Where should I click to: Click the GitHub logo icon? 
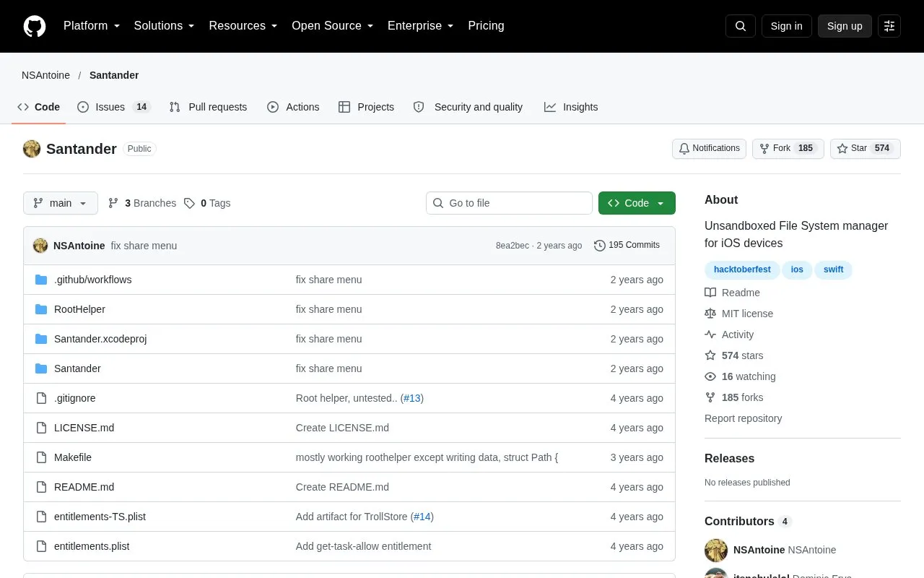point(35,26)
